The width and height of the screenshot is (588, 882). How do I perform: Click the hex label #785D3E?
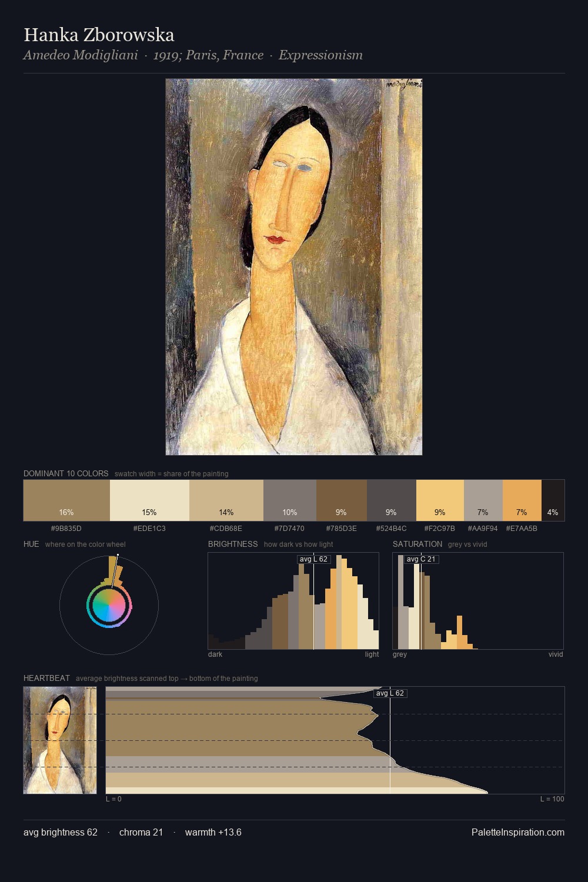[x=342, y=529]
